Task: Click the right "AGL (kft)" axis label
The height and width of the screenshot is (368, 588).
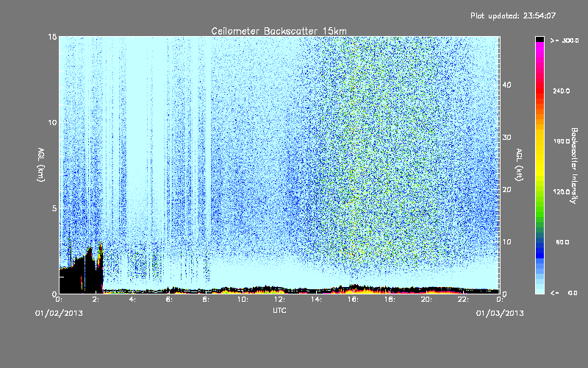Action: pos(519,165)
